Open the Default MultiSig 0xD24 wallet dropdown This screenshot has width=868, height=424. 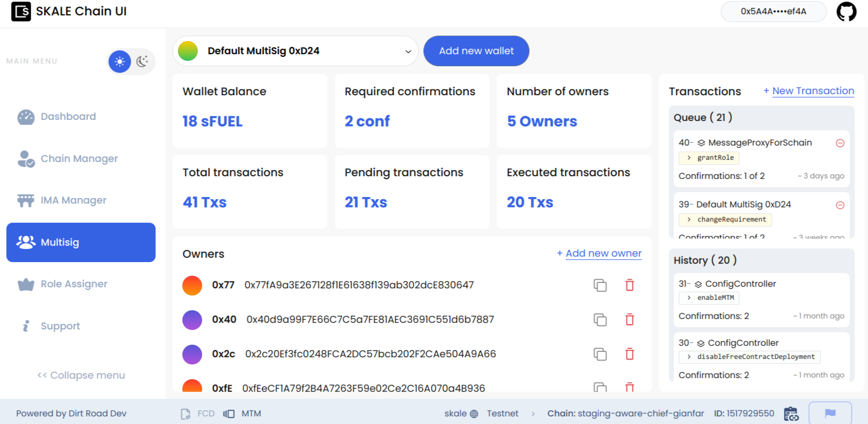(x=296, y=51)
